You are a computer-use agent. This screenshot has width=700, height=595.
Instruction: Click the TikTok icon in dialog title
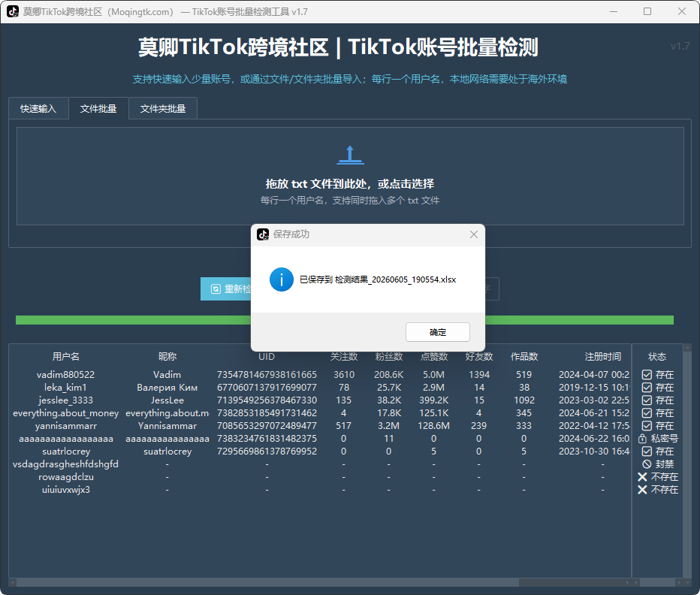pyautogui.click(x=263, y=234)
